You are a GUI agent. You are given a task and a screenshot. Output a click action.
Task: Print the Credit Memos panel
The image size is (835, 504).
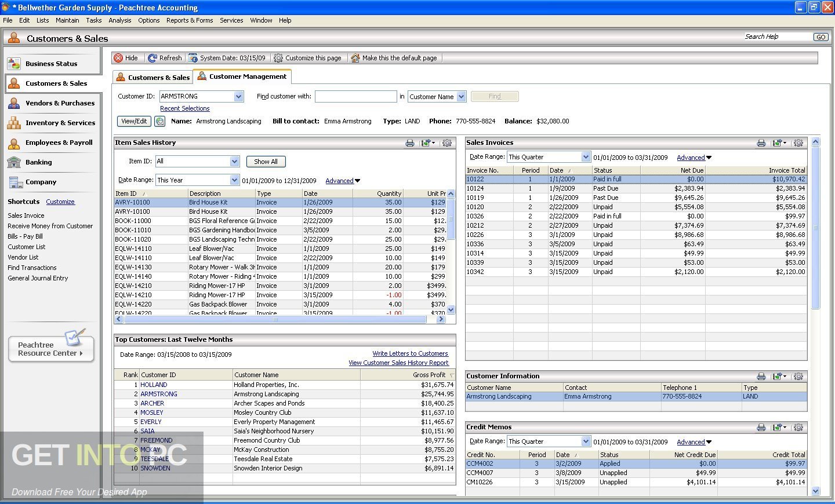761,428
